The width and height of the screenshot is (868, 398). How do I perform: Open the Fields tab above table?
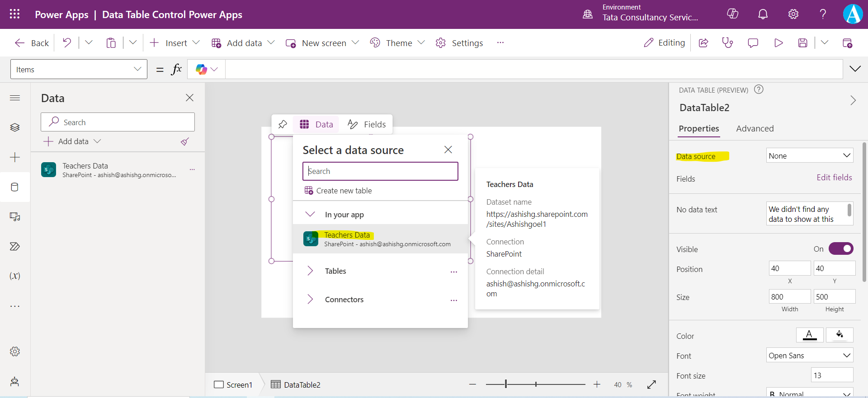367,125
